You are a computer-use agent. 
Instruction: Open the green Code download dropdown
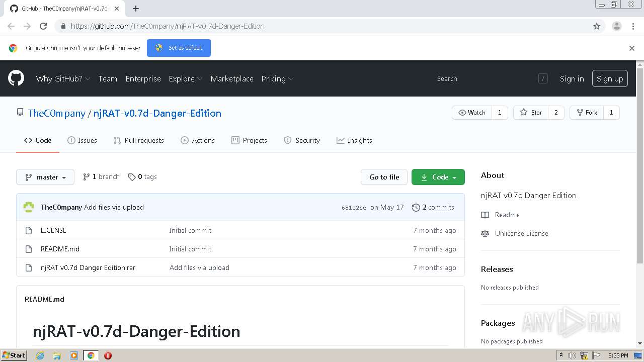(438, 177)
